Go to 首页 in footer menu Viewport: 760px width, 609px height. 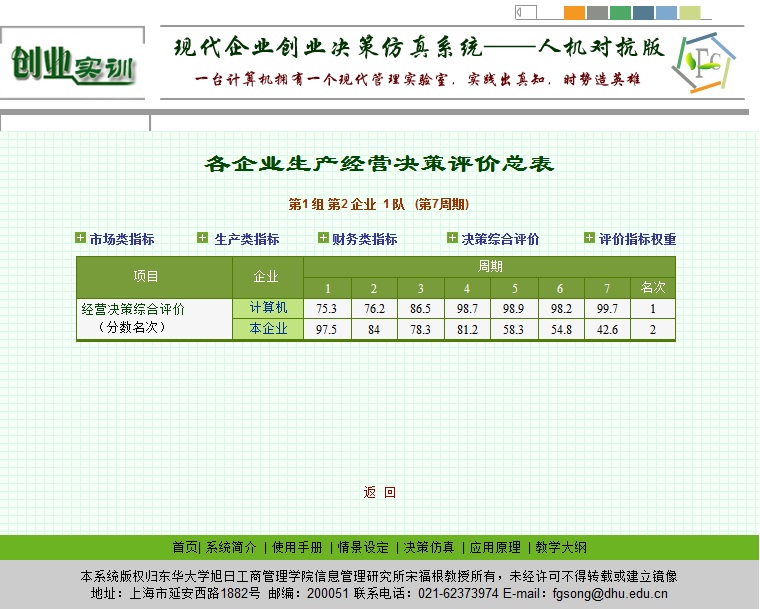[185, 547]
